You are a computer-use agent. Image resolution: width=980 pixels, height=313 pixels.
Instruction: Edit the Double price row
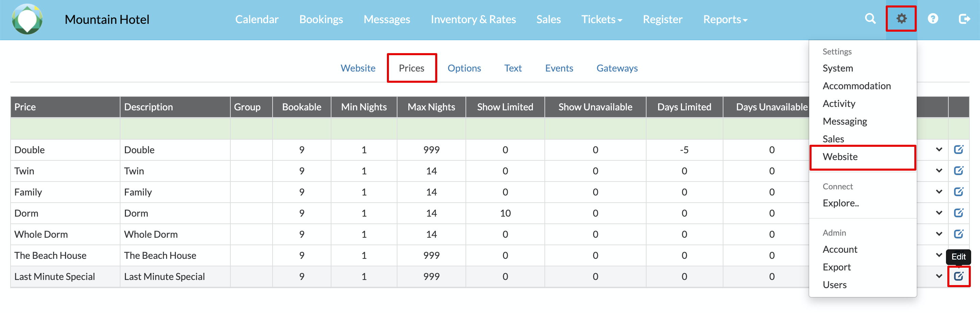click(958, 150)
